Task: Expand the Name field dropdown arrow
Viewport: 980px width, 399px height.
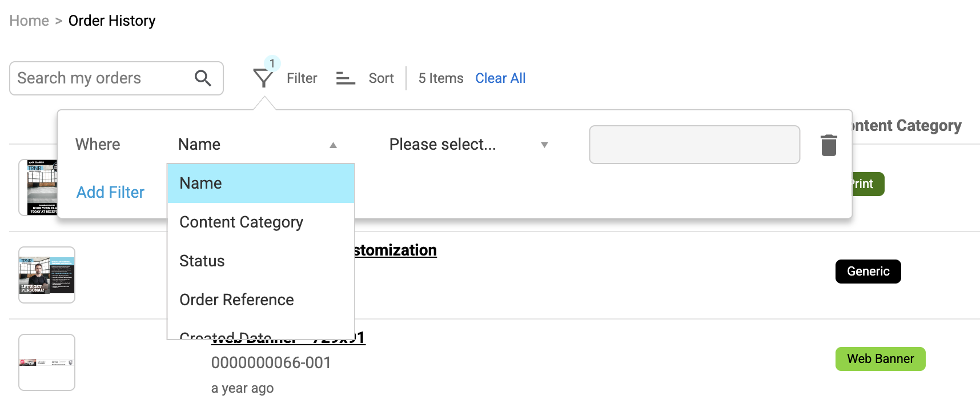Action: coord(333,145)
